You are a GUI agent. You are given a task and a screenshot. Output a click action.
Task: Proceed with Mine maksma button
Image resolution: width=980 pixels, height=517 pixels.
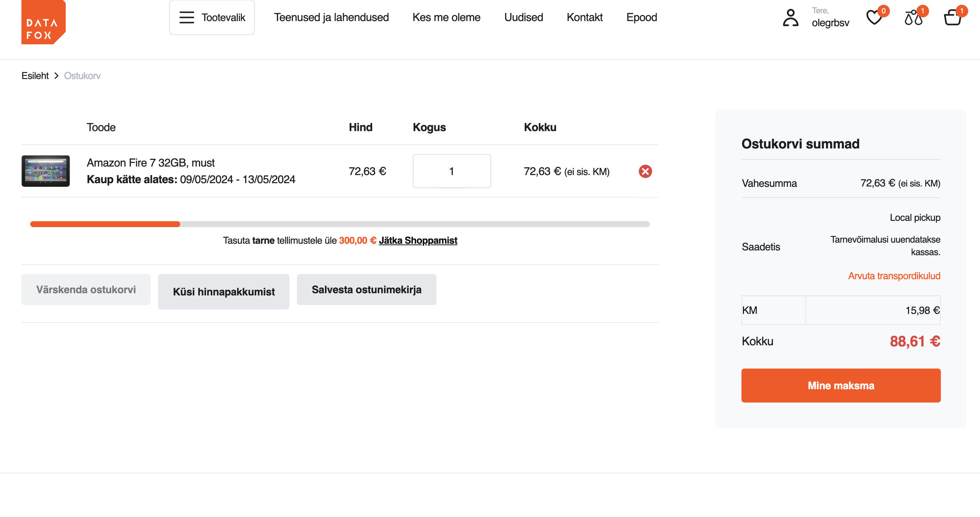click(841, 386)
